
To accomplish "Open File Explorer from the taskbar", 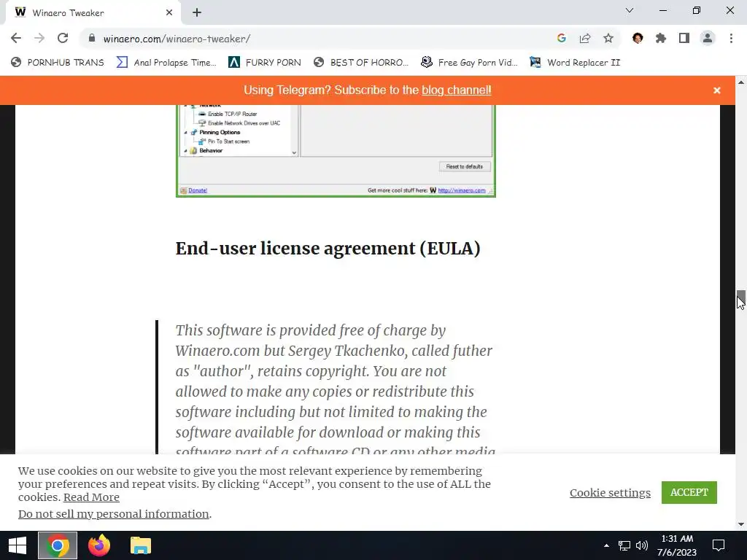I will 141,545.
